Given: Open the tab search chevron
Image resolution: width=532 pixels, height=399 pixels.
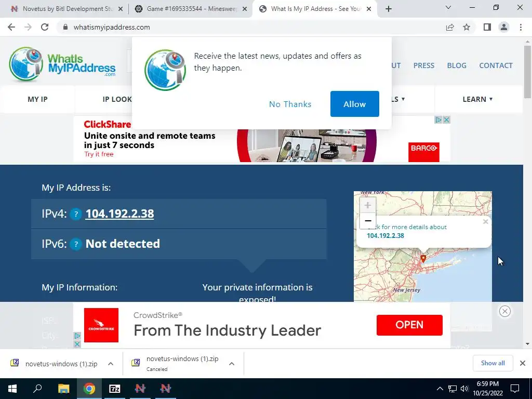Looking at the screenshot, I should point(448,7).
